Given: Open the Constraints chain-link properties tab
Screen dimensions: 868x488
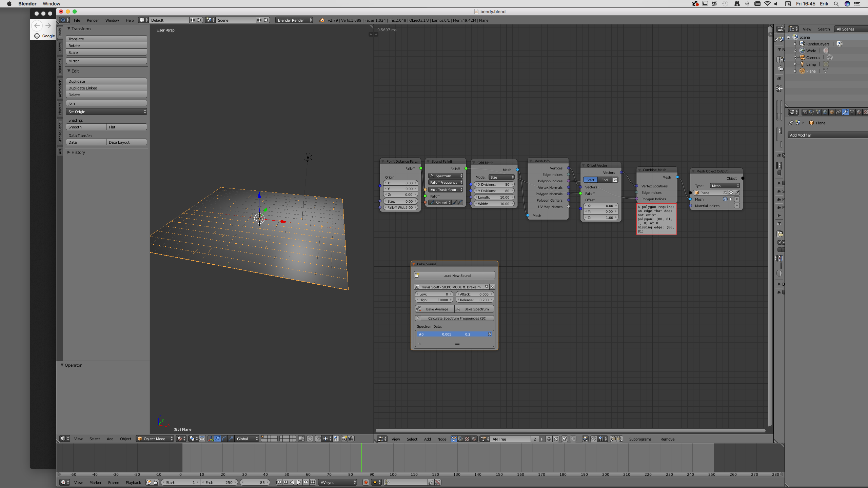Looking at the screenshot, I should (839, 112).
